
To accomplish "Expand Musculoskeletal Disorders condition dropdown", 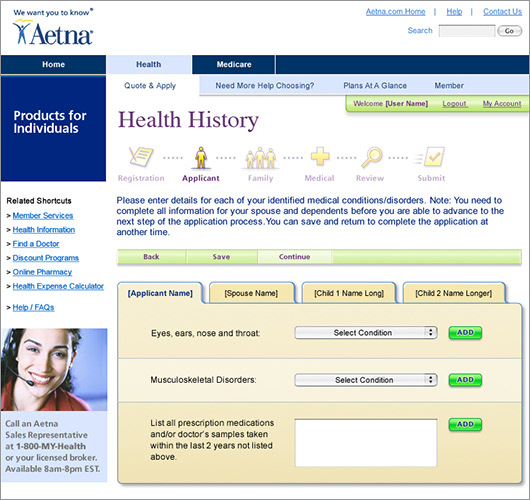I will 366,380.
